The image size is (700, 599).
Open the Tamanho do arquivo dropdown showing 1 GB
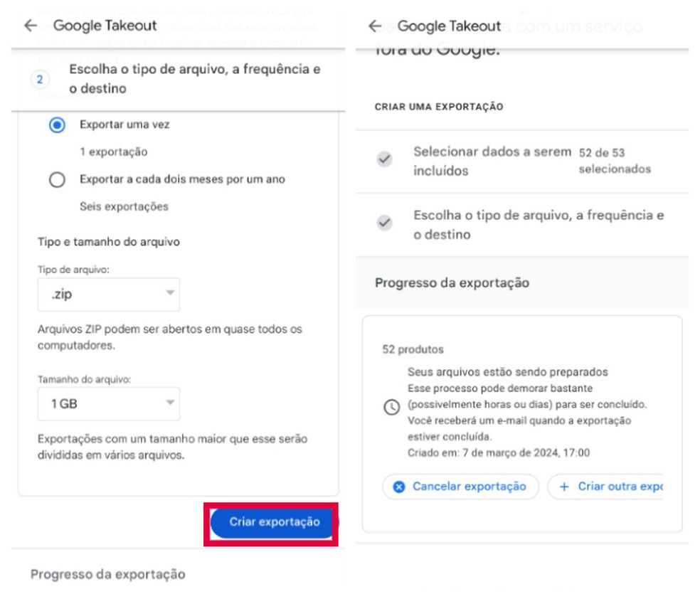click(108, 403)
